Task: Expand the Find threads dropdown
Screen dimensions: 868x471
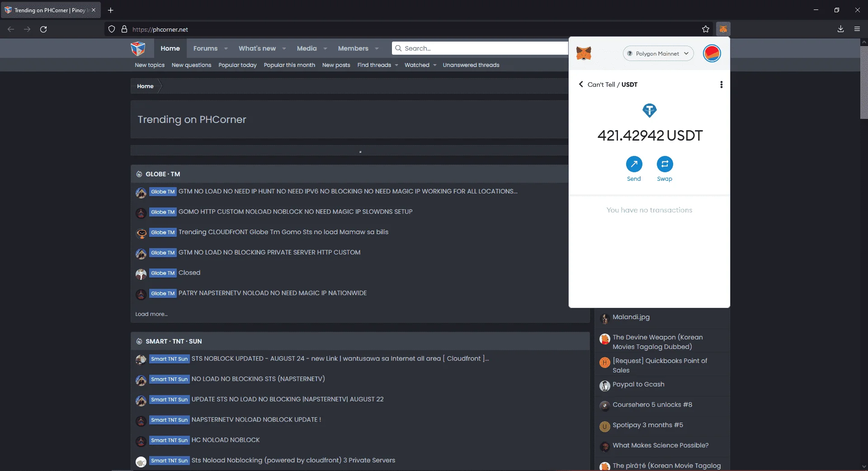Action: (x=396, y=65)
